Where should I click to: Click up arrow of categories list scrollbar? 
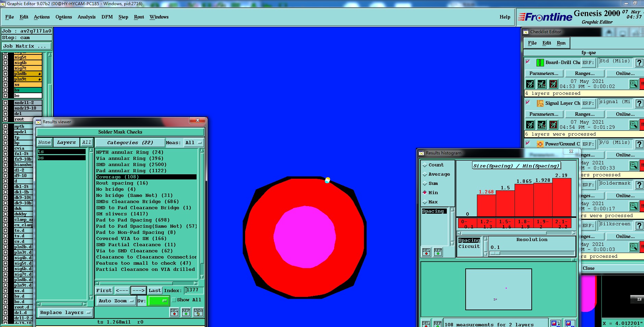(x=202, y=151)
